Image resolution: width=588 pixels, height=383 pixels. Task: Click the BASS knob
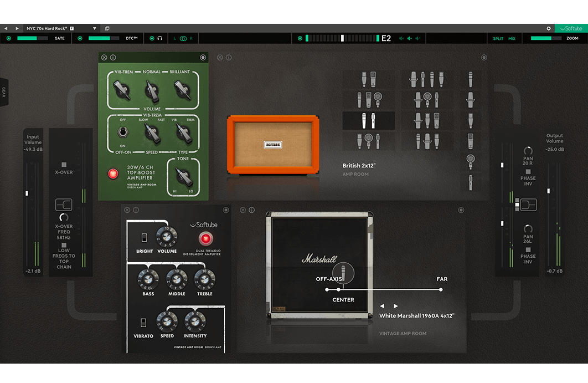tap(148, 279)
